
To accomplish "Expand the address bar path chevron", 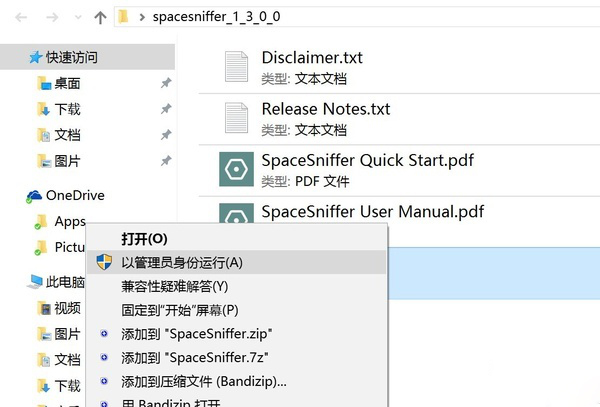I will (x=143, y=17).
